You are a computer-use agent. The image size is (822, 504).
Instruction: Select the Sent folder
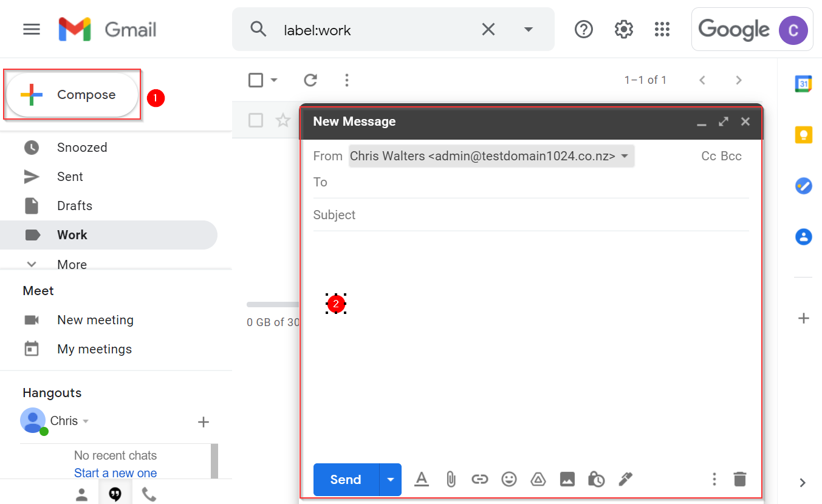[70, 177]
